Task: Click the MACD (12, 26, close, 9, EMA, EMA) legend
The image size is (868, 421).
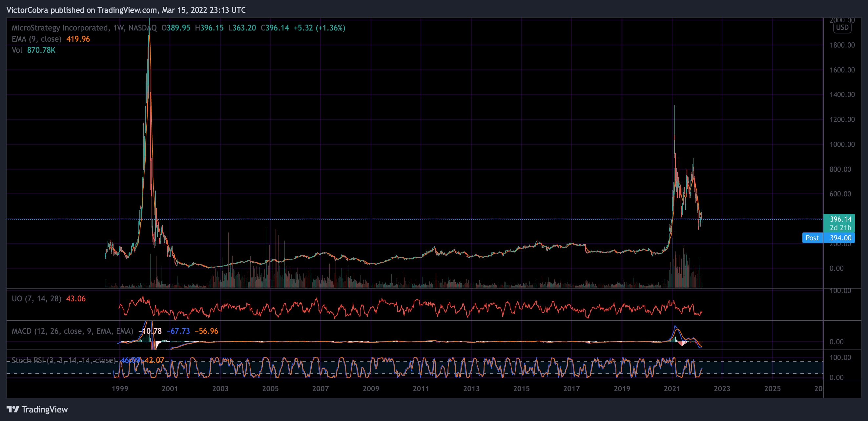Action: [72, 331]
